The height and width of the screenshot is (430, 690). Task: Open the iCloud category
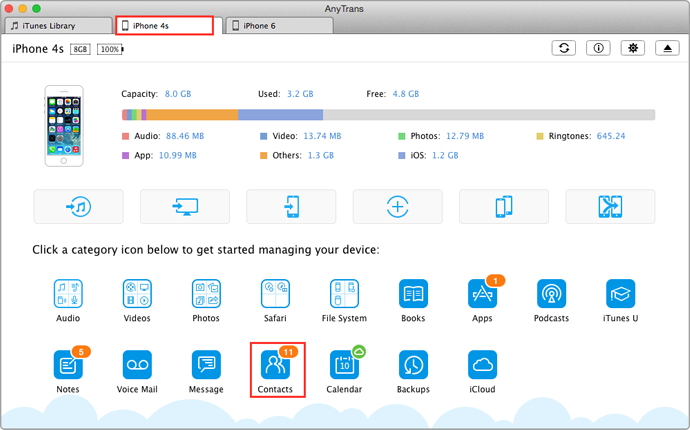point(482,364)
